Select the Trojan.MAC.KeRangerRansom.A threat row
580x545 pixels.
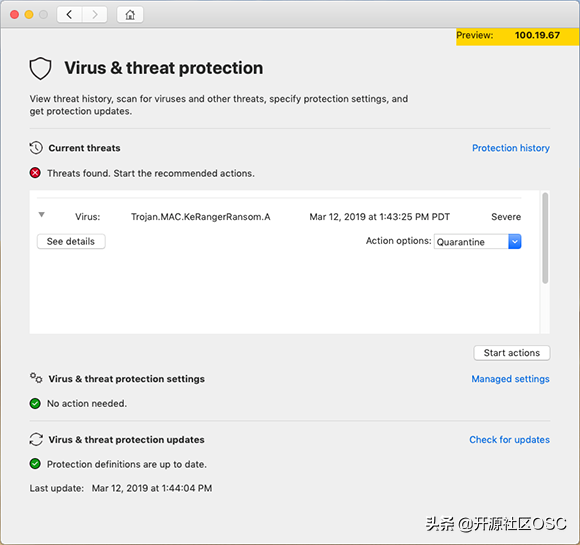click(x=280, y=217)
